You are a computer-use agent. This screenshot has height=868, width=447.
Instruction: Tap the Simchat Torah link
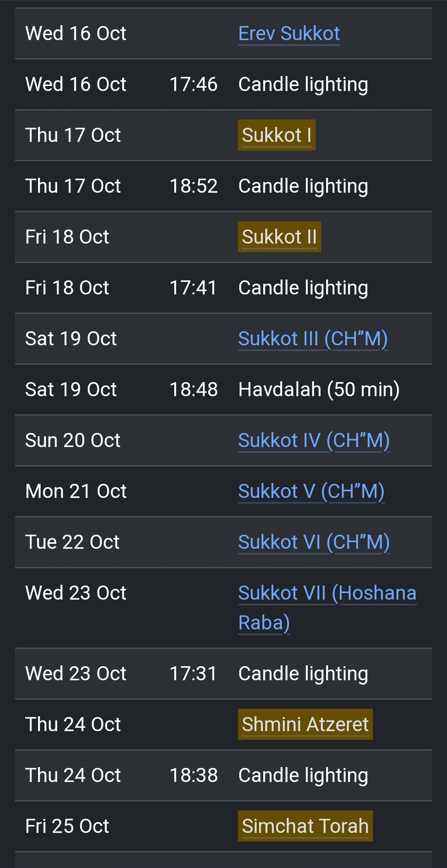pos(305,826)
